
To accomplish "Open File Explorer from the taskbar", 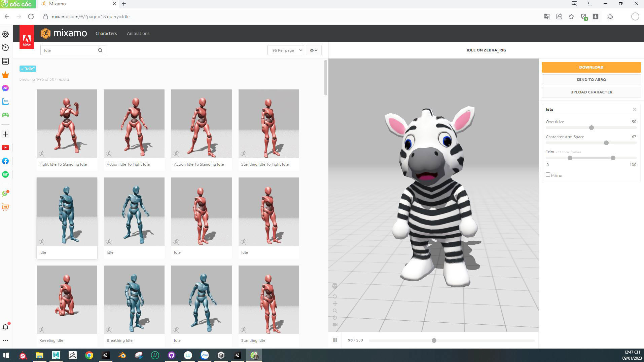I will click(39, 355).
